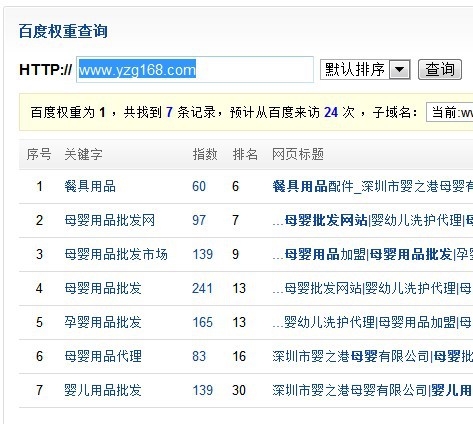Image resolution: width=473 pixels, height=424 pixels.
Task: Open keyword link 孕婴用品批发
Action: pyautogui.click(x=103, y=322)
